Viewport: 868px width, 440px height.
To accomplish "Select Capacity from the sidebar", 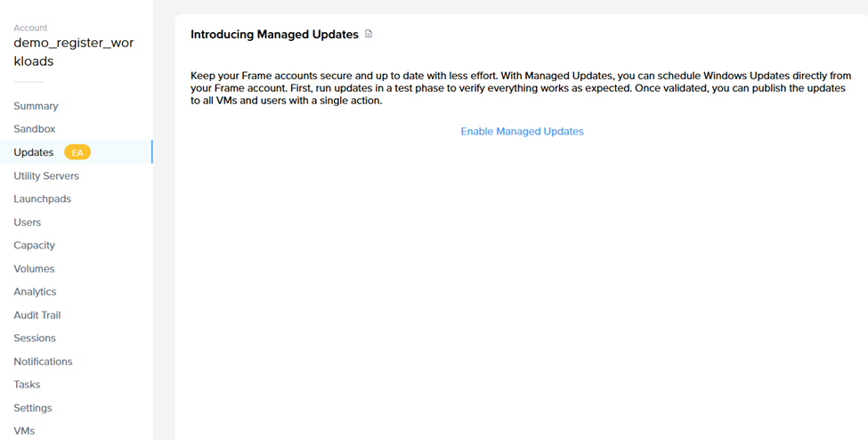I will [34, 246].
